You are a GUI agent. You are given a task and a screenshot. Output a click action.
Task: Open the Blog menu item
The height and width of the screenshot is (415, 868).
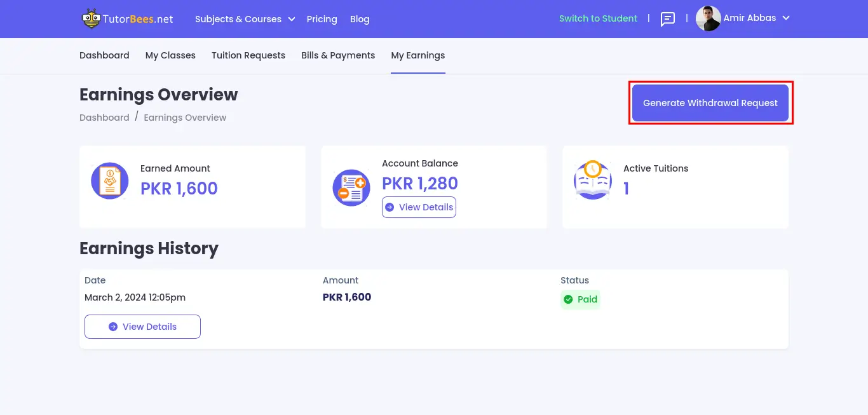pos(360,19)
